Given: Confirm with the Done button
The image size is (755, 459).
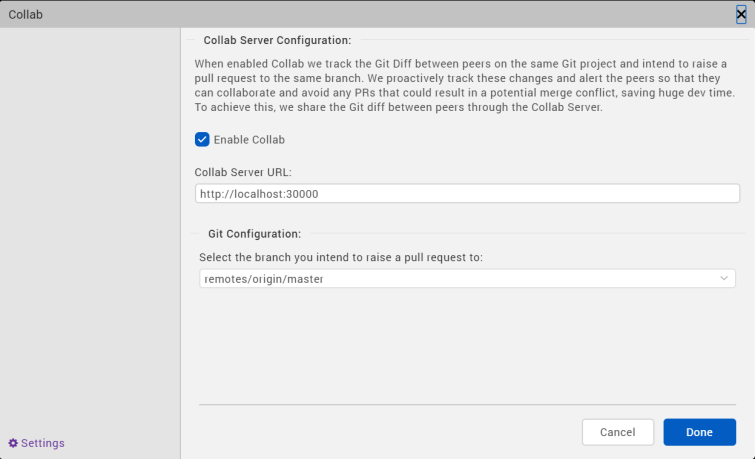Looking at the screenshot, I should (699, 432).
